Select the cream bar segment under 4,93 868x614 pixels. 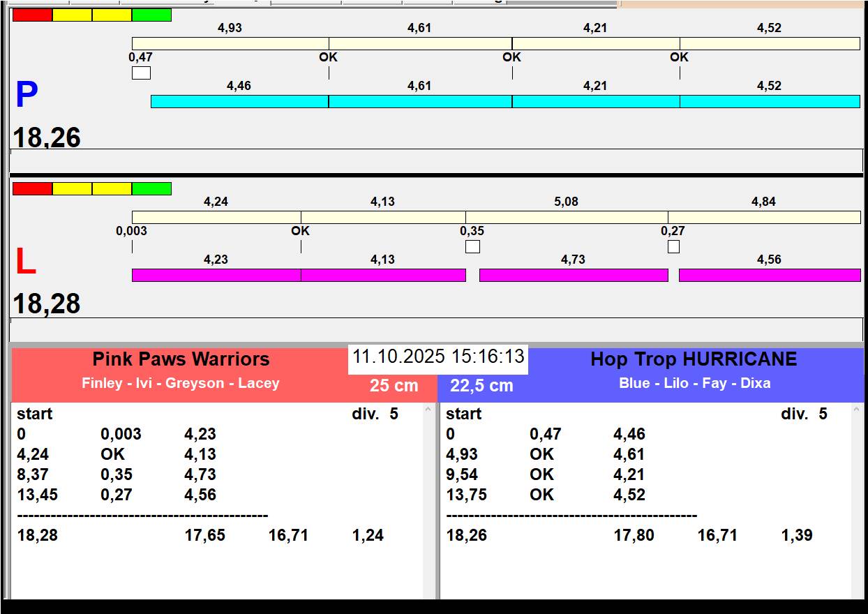(x=230, y=43)
